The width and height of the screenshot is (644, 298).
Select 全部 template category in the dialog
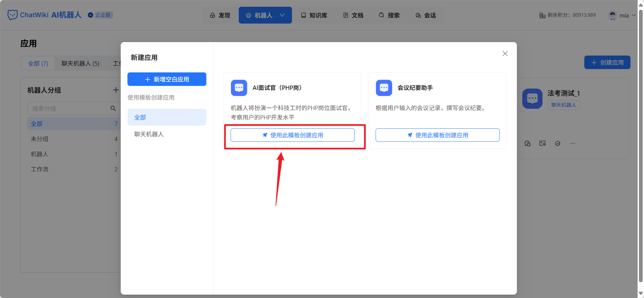click(x=167, y=117)
